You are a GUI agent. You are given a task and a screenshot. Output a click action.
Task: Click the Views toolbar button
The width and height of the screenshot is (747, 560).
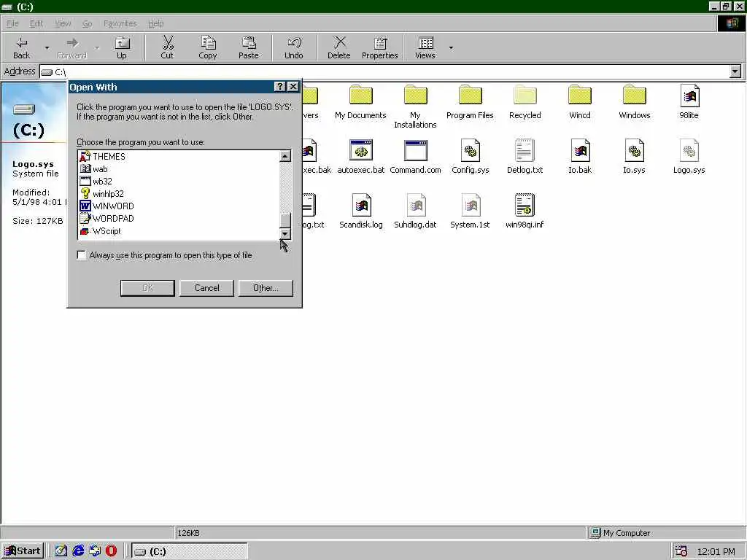click(x=425, y=47)
